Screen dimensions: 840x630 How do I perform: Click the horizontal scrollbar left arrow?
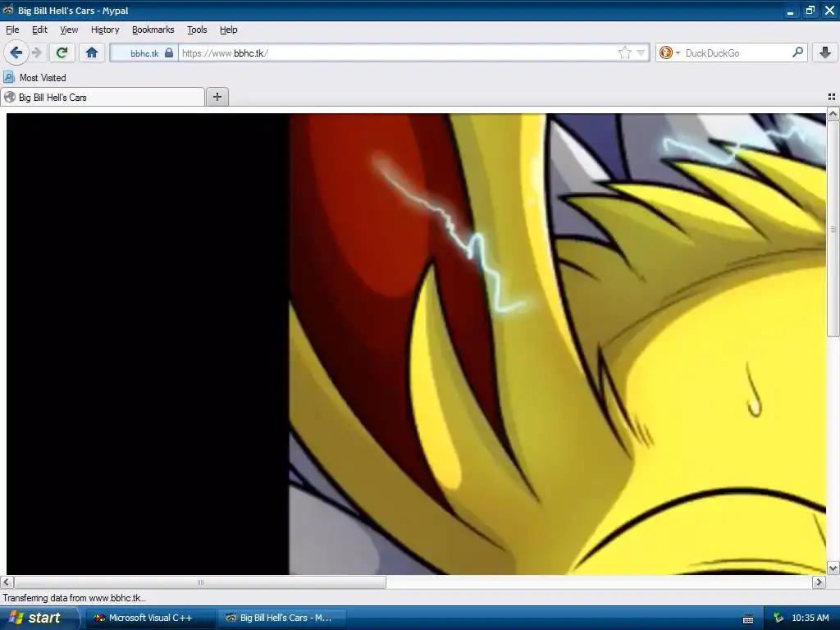coord(7,582)
